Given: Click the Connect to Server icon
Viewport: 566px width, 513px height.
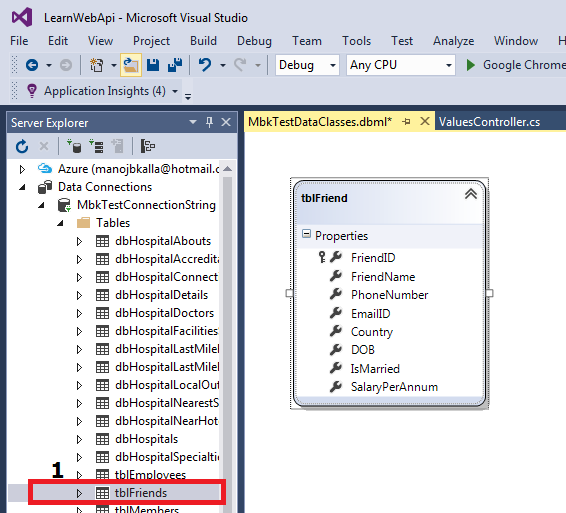Looking at the screenshot, I should [96, 146].
